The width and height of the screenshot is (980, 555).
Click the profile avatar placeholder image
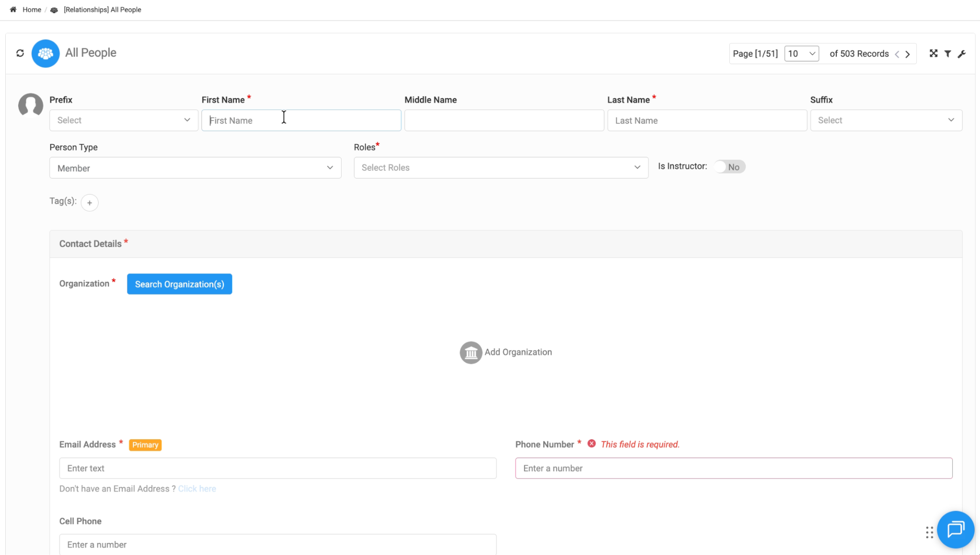click(31, 105)
